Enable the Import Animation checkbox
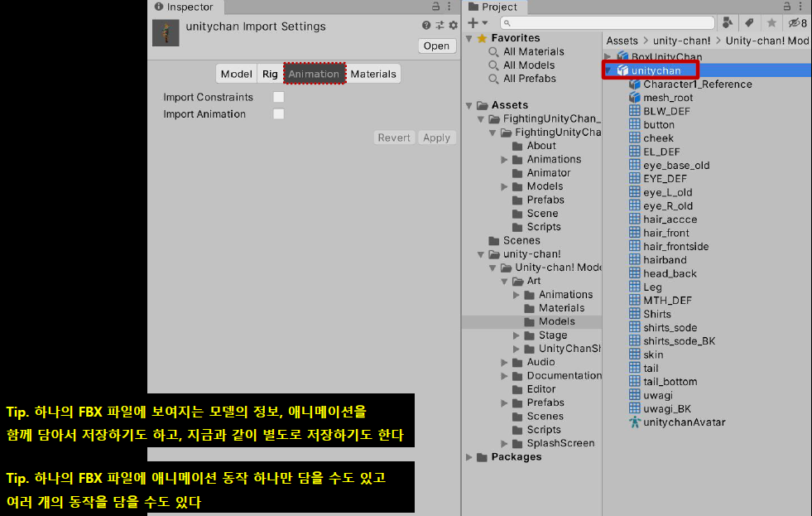 pos(279,114)
